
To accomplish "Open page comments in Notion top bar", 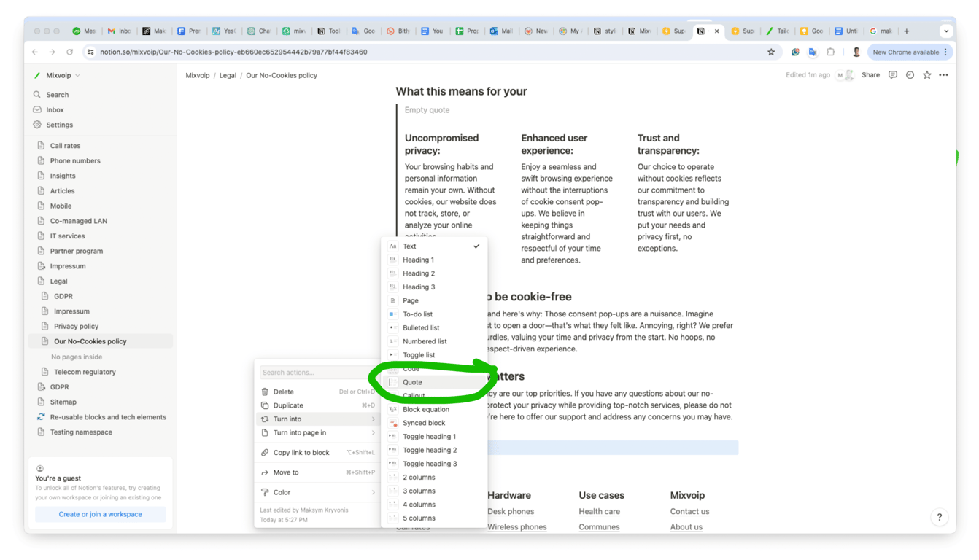I will pos(893,75).
